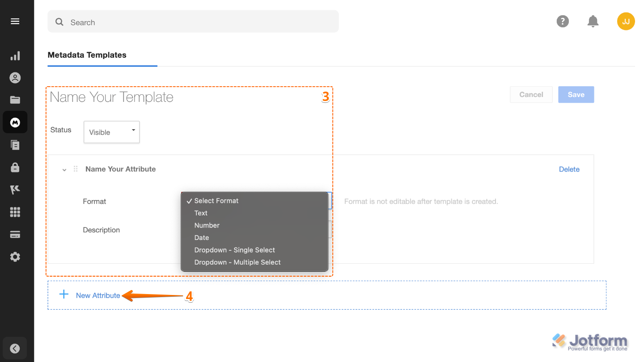The width and height of the screenshot is (644, 362).
Task: Open the notifications bell icon
Action: coord(593,21)
